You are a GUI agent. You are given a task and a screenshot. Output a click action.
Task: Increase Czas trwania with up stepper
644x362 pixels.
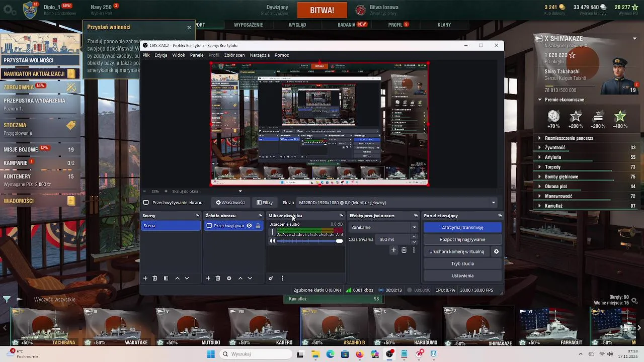414,237
